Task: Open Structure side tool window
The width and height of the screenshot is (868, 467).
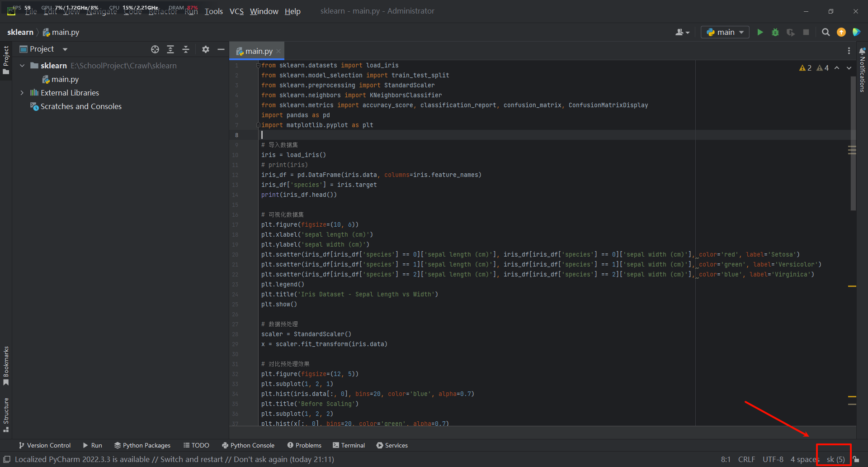Action: tap(6, 415)
